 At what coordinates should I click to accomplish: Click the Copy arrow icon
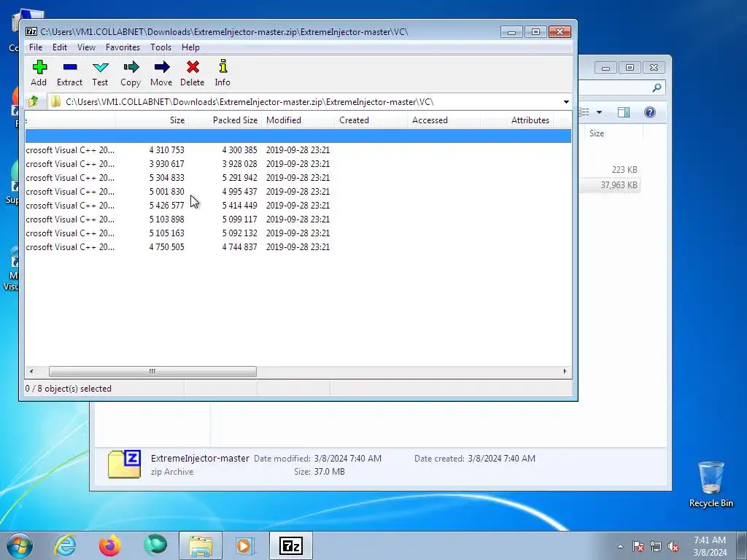tap(131, 66)
